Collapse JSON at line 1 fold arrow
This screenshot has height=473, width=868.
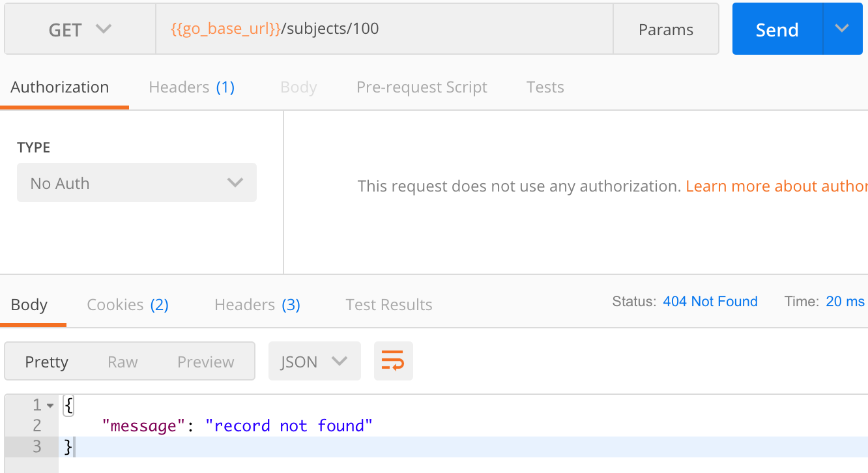tap(50, 406)
